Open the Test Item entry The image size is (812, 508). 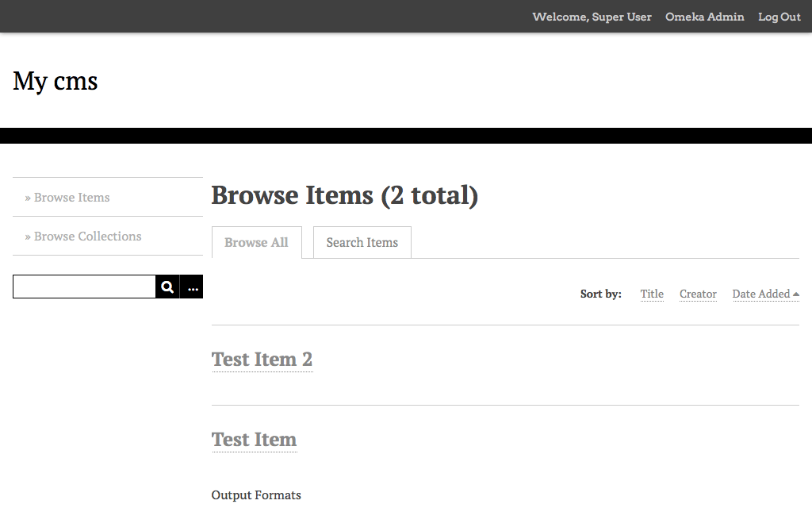click(254, 440)
